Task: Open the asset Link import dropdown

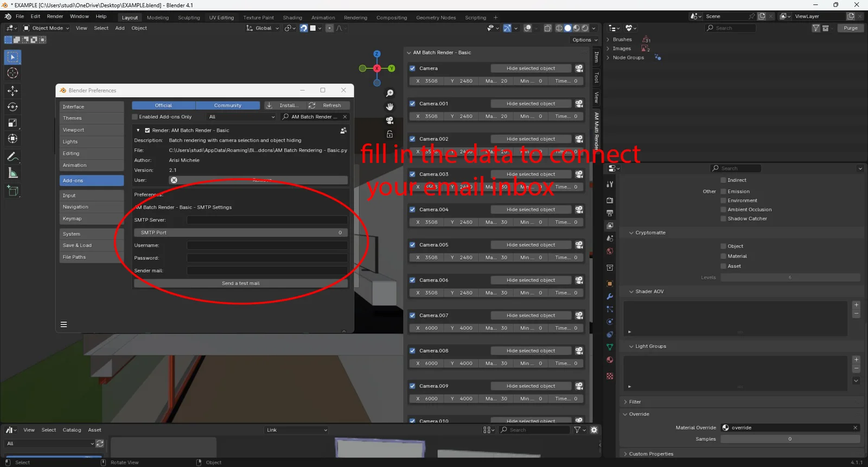Action: 297,430
